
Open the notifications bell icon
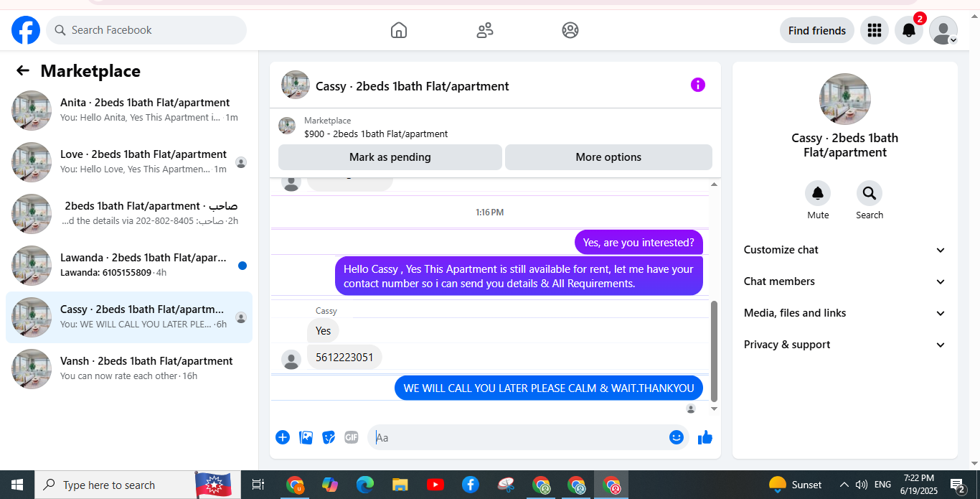(908, 30)
